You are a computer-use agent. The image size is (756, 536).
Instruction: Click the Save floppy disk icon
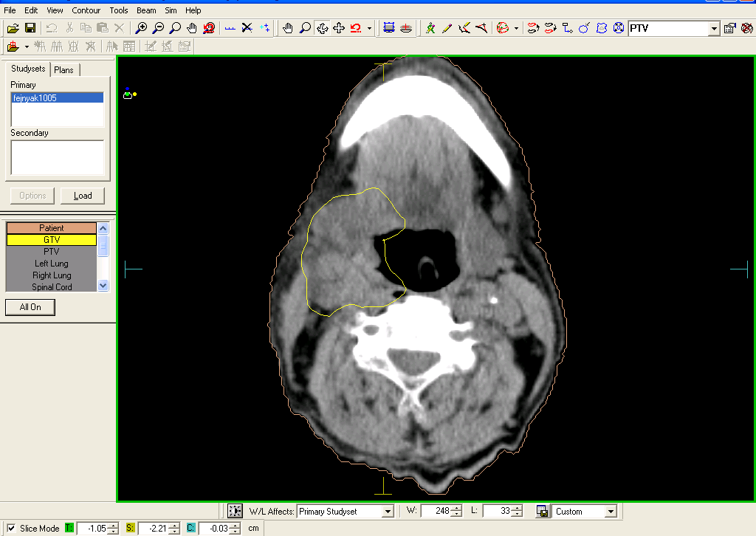[30, 28]
